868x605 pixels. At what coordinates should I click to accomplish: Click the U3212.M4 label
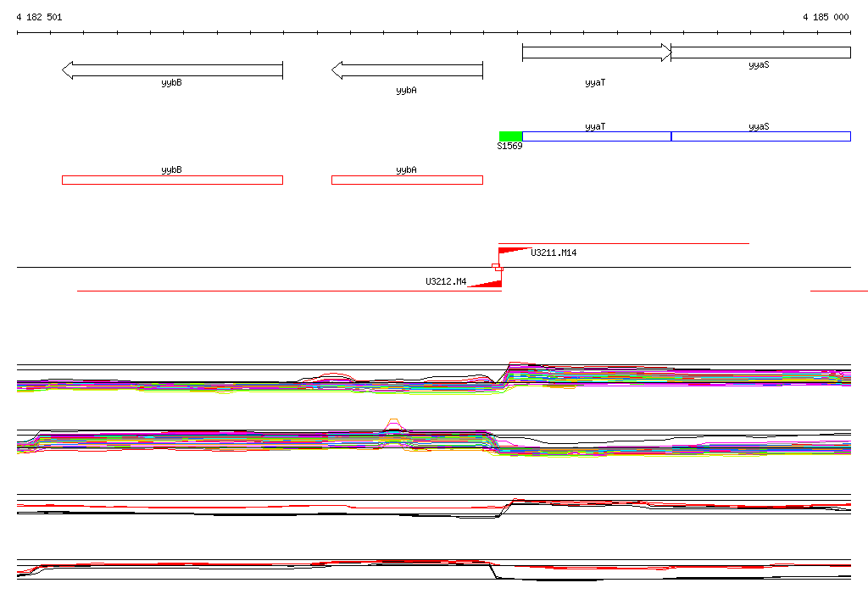[x=446, y=281]
